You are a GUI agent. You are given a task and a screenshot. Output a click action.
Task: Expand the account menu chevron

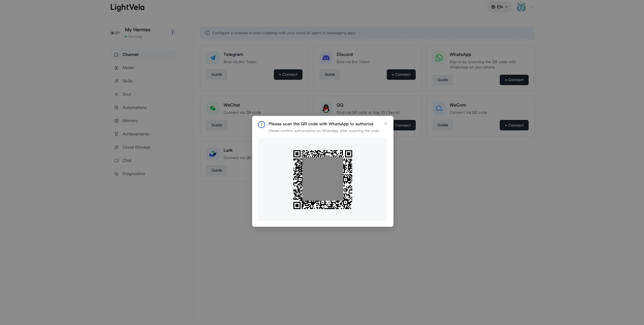(532, 7)
